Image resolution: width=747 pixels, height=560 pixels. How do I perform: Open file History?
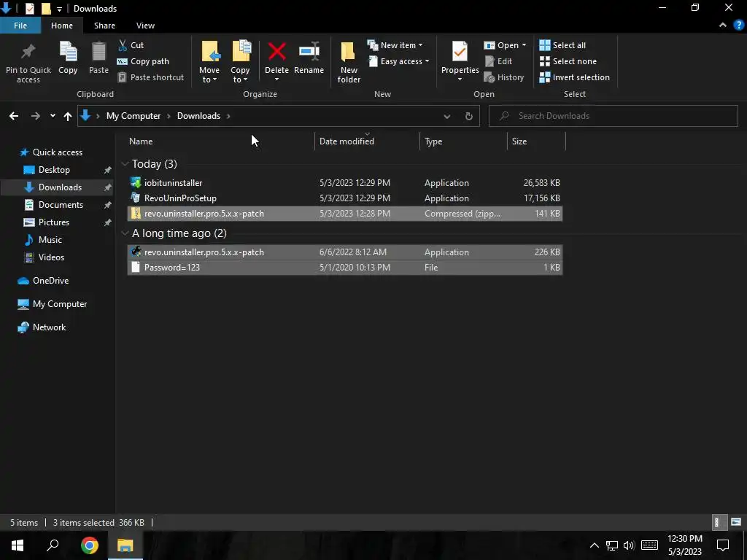pos(504,77)
